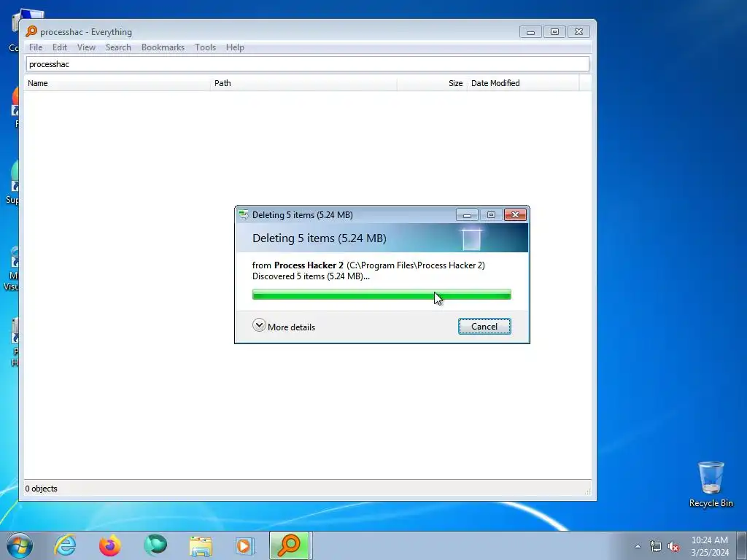Screen dimensions: 747x560
Task: Show hidden system tray icons
Action: (638, 546)
